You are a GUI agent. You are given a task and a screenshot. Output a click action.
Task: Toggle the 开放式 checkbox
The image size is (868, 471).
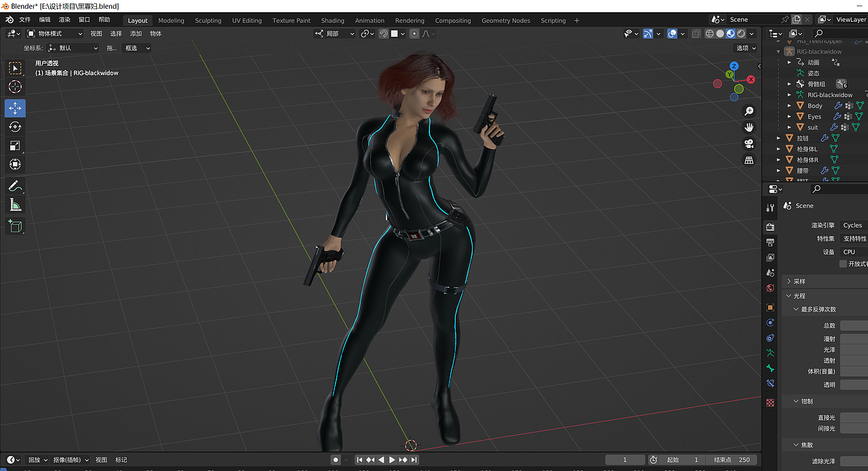pos(844,264)
